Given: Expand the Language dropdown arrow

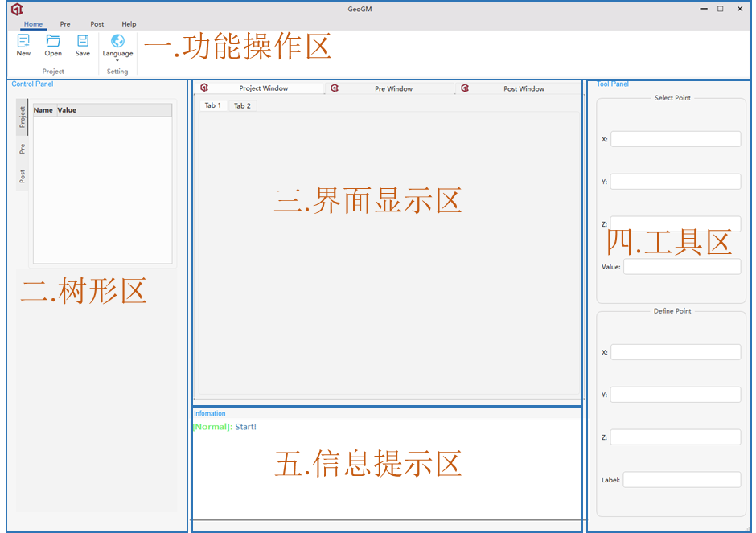Looking at the screenshot, I should point(117,60).
